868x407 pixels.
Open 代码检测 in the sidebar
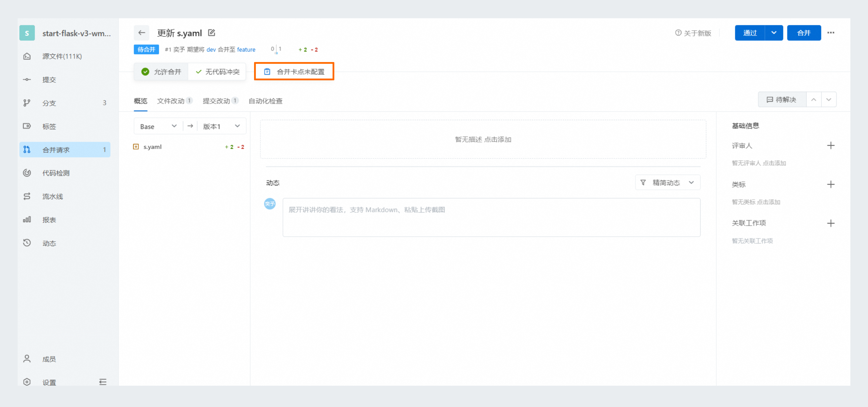65,173
